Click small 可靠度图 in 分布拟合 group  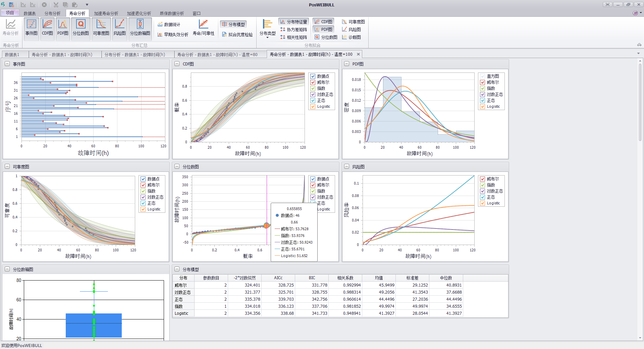tap(353, 22)
